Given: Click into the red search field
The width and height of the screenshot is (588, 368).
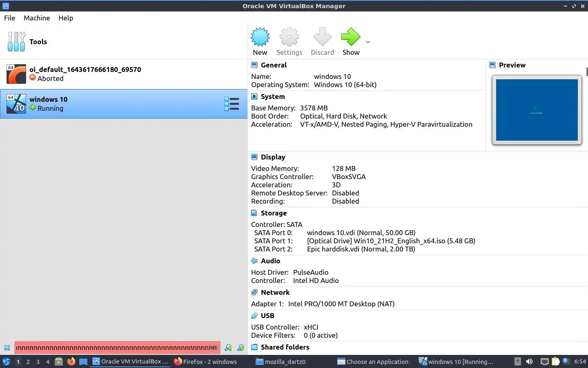Looking at the screenshot, I should pos(117,348).
